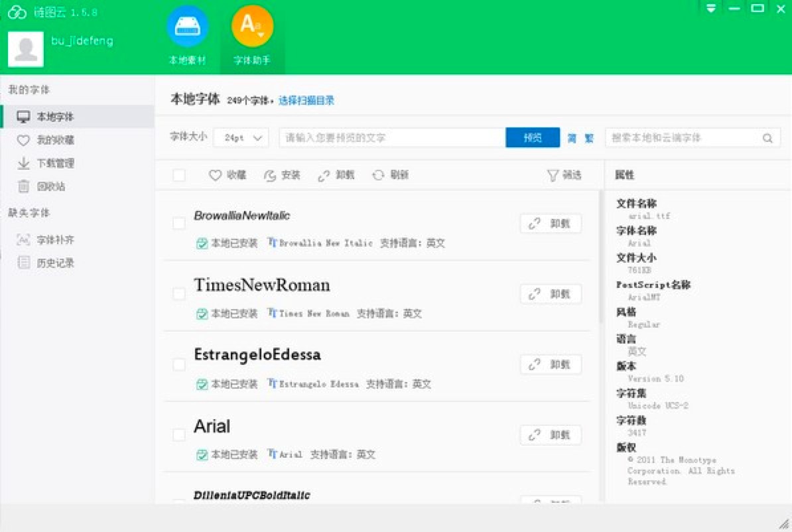The width and height of the screenshot is (792, 532).
Task: Switch to the 本地素材 panel icon
Action: (x=188, y=27)
